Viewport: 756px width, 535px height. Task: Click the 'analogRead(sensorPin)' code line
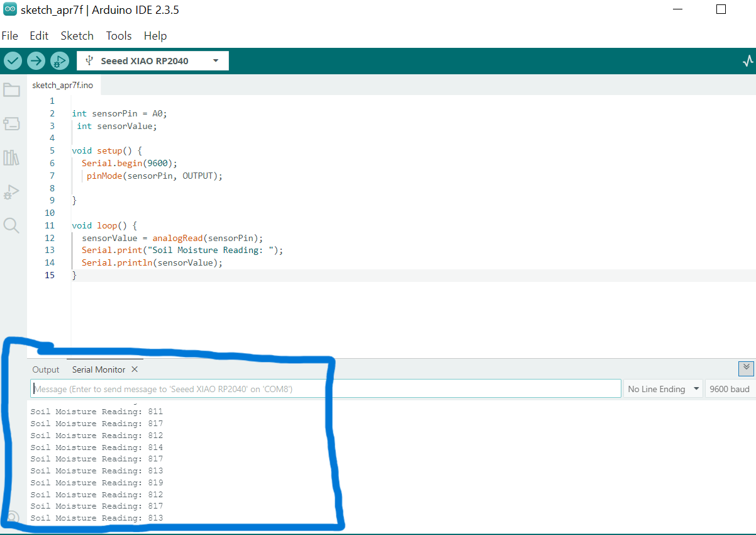pos(172,238)
